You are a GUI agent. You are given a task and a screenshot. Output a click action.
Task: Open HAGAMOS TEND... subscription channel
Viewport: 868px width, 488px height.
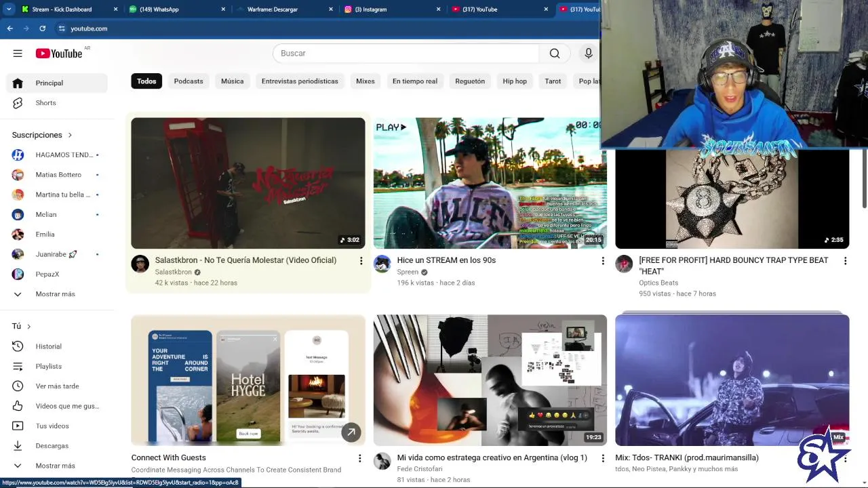57,155
